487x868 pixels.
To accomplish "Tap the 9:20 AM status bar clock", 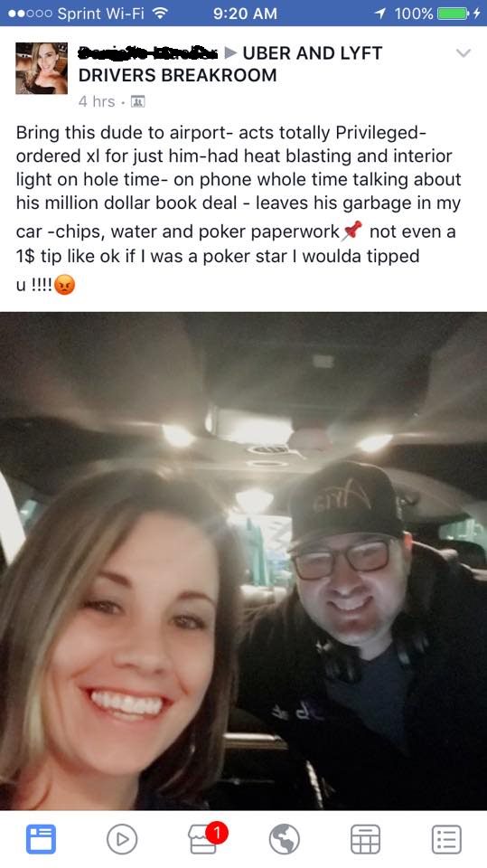I will coord(245,14).
